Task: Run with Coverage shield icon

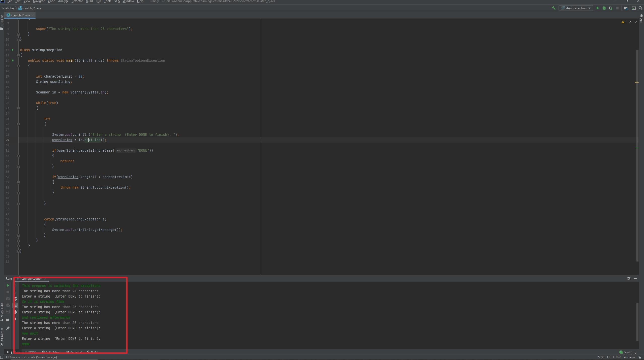Action: (610, 8)
